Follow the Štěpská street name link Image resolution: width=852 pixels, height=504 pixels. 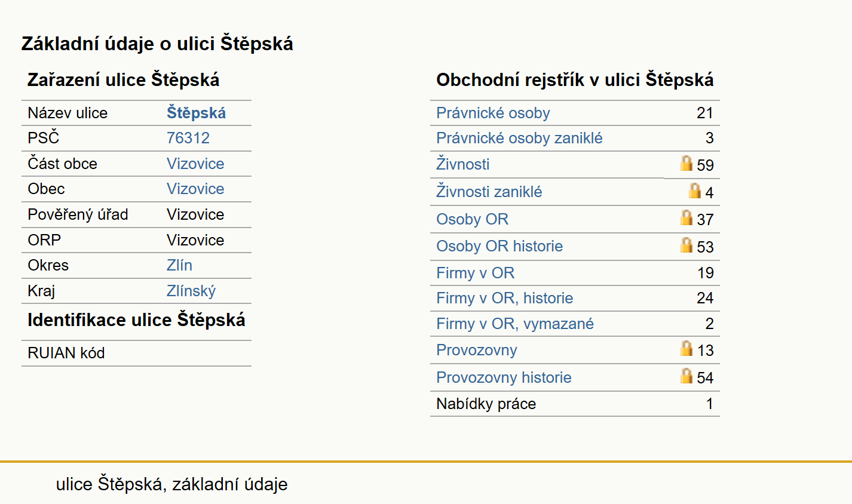pos(196,113)
